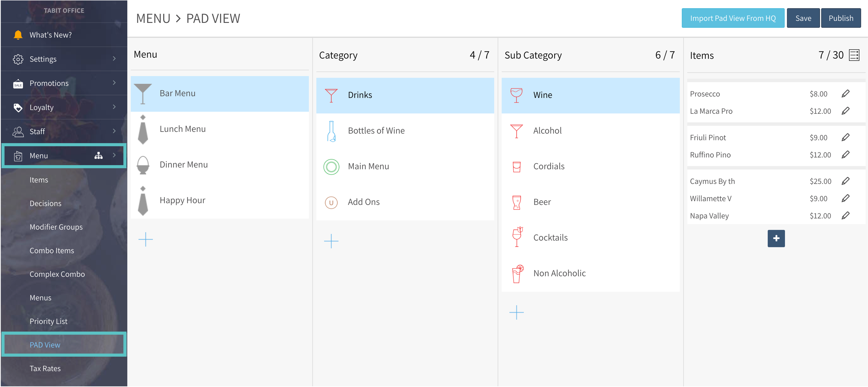Image resolution: width=868 pixels, height=387 pixels.
Task: Add a new category using plus icon
Action: [331, 241]
